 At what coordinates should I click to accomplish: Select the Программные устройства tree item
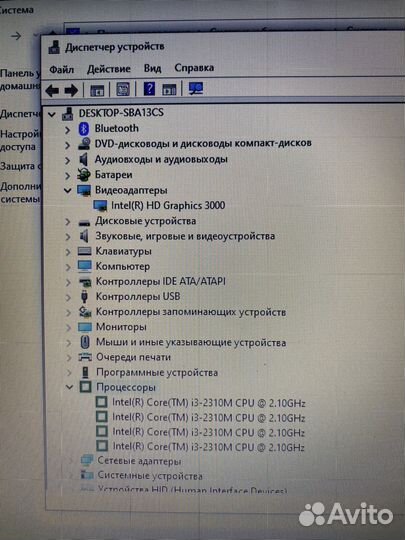click(x=157, y=372)
